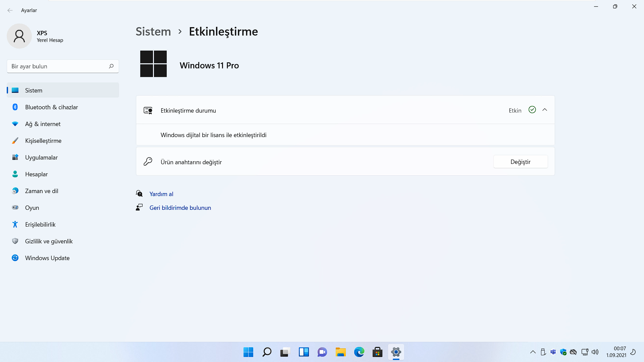Click the Windows Security tray icon
The height and width of the screenshot is (362, 644).
tap(563, 352)
